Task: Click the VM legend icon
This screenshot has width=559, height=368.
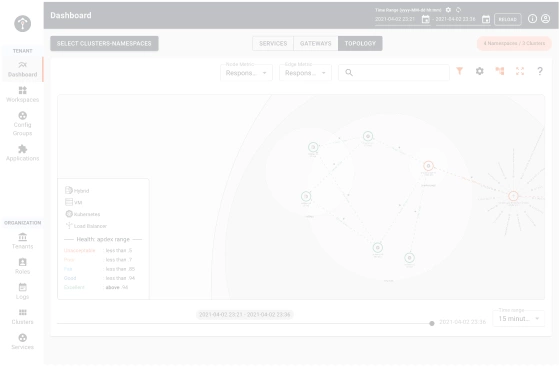Action: tap(69, 202)
